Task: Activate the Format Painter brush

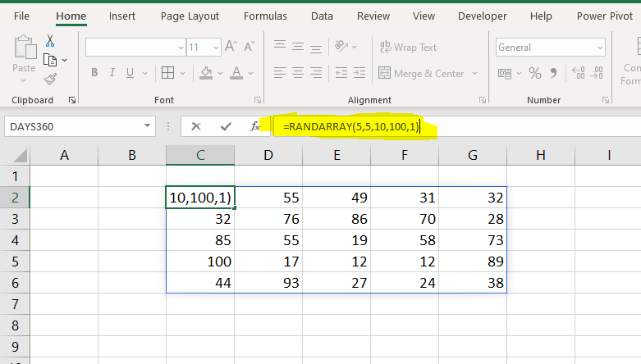Action: (50, 79)
